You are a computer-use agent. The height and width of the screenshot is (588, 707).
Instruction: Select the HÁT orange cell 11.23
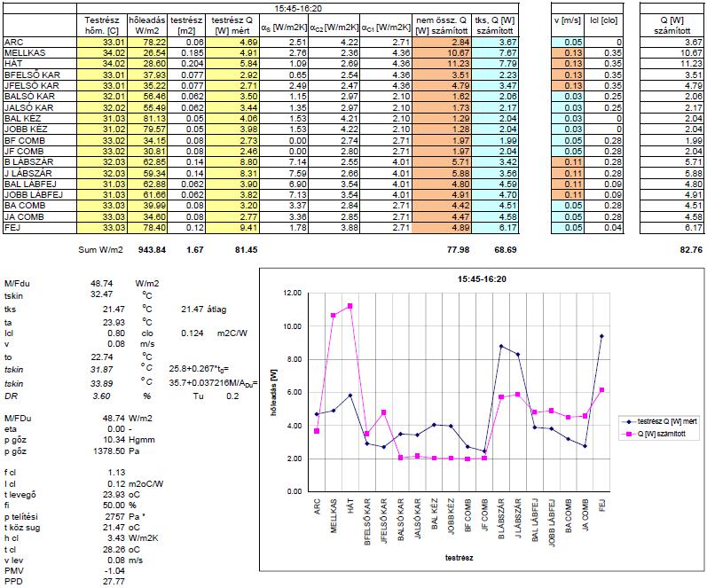pos(442,64)
